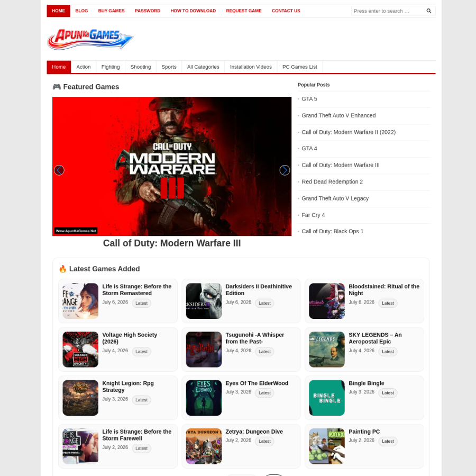Open Call of Duty: Modern Warfare III popular post
This screenshot has width=476, height=476.
pos(340,165)
